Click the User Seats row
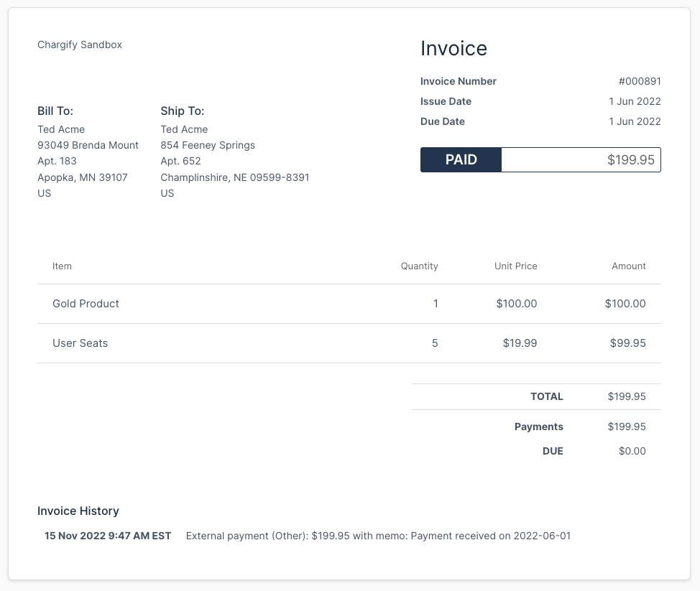 click(x=80, y=343)
